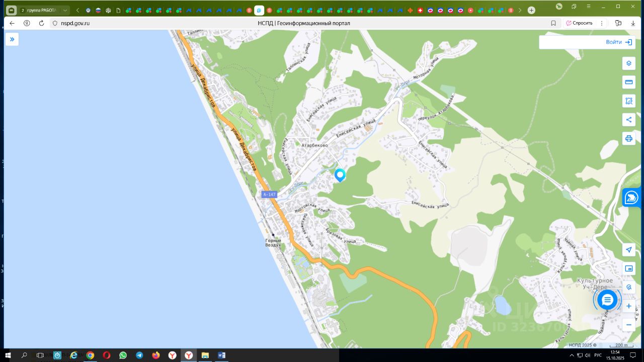This screenshot has width=644, height=362.
Task: Open a new browser tab
Action: pos(531,10)
